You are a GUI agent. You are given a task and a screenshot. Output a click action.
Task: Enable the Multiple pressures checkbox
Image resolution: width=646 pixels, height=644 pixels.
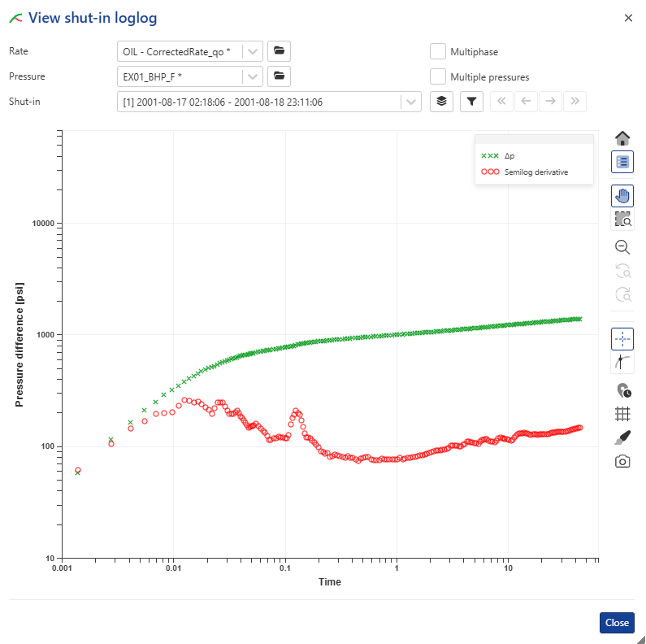(438, 77)
